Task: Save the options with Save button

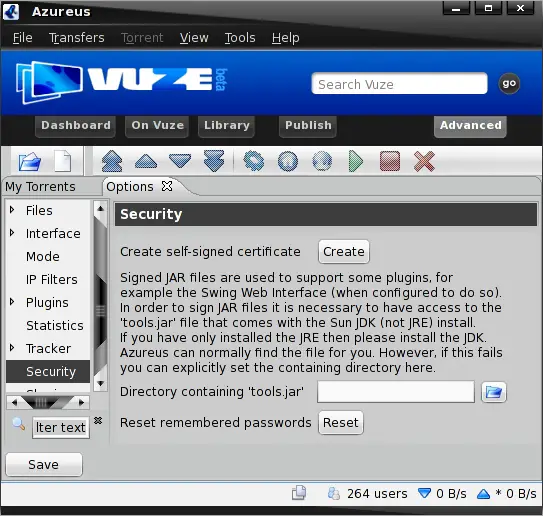Action: 44,464
